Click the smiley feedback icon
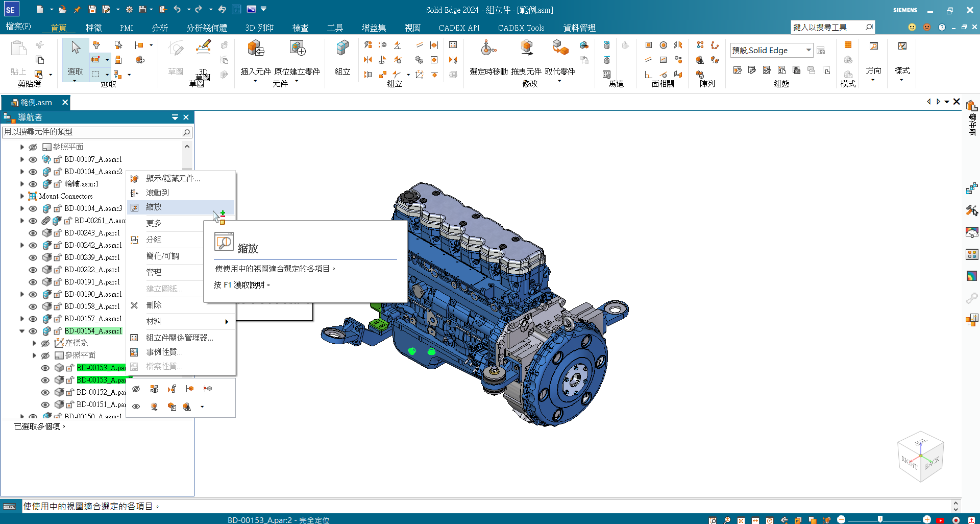 click(912, 27)
